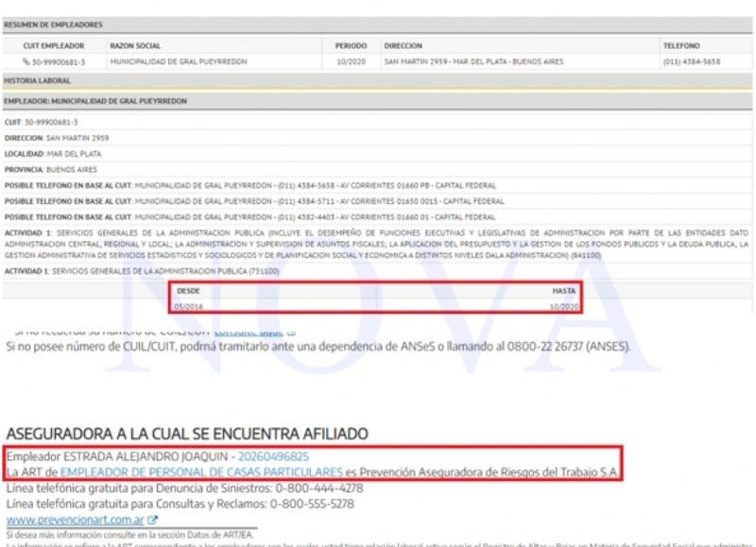The width and height of the screenshot is (756, 547).
Task: Click the RAZON SOCIAL column header
Action: tap(135, 45)
